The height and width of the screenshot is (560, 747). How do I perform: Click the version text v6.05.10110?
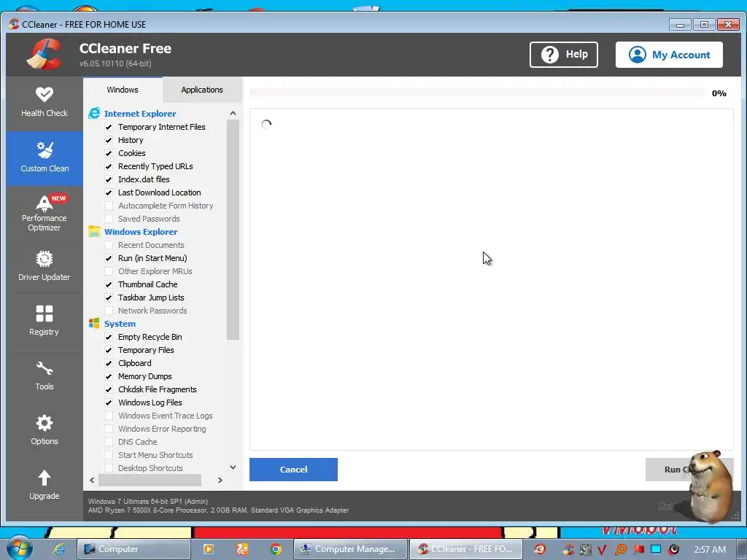point(115,63)
